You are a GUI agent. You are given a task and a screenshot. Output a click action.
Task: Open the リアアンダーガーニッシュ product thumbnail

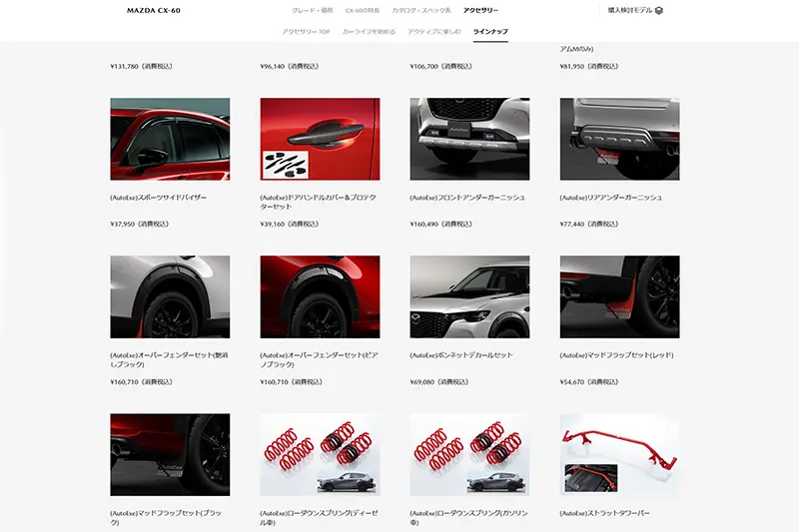[x=619, y=139]
